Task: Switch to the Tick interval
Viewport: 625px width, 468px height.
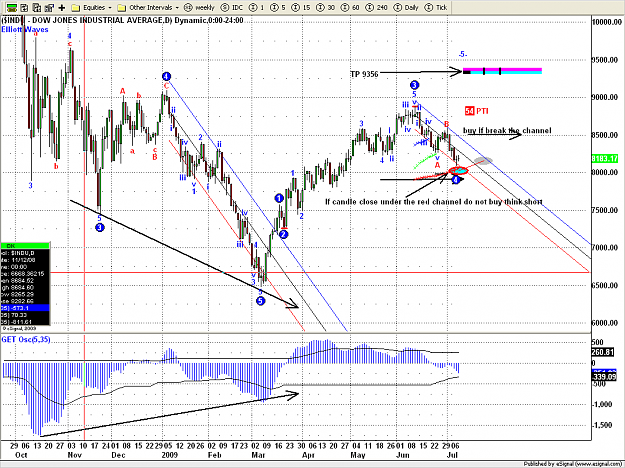Action: click(436, 8)
